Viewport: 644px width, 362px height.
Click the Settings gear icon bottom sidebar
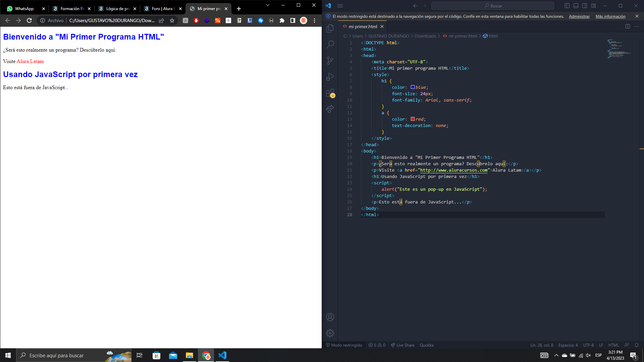[330, 333]
